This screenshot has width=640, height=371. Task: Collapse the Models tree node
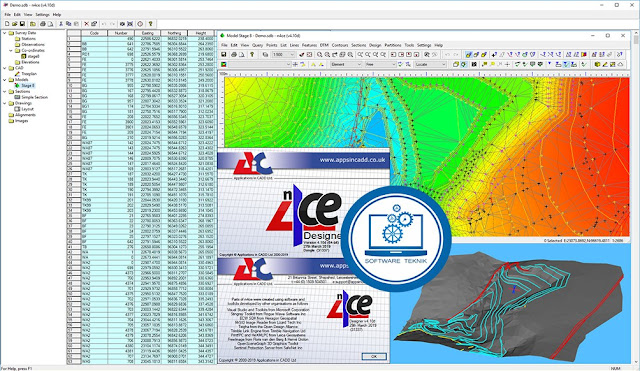click(4, 80)
